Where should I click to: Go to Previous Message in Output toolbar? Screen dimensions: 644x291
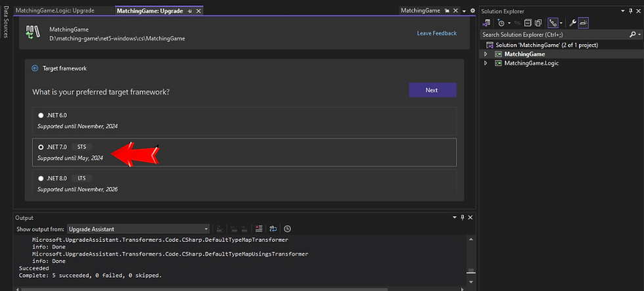(x=233, y=229)
